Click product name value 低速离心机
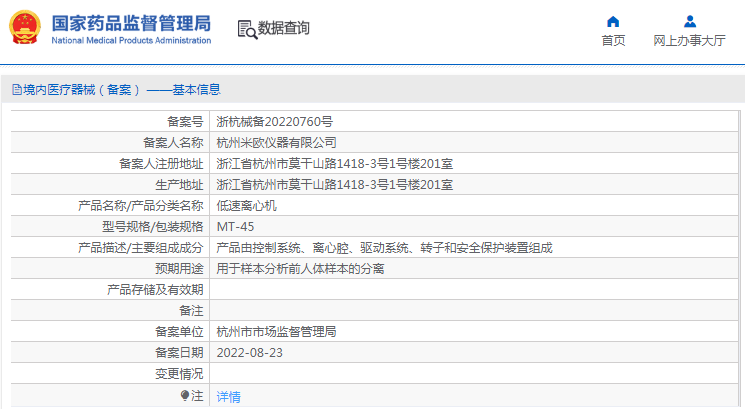Screen dimensions: 745x409 (247, 205)
